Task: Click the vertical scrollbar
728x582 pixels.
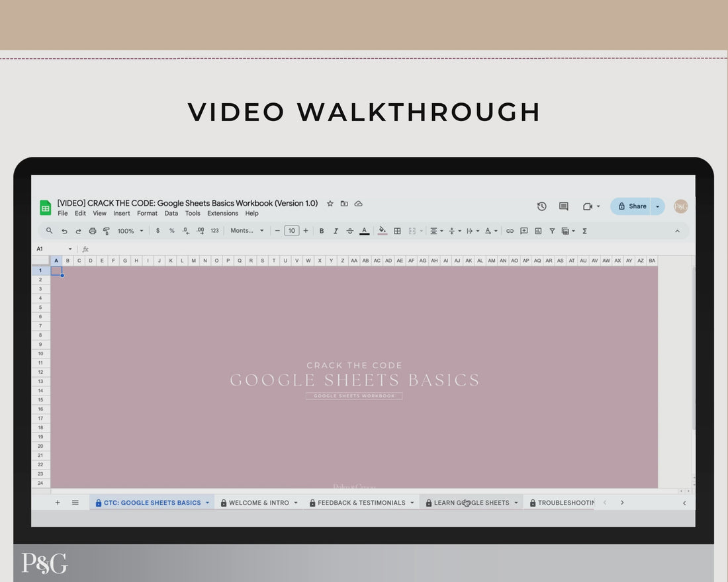Action: pyautogui.click(x=693, y=348)
